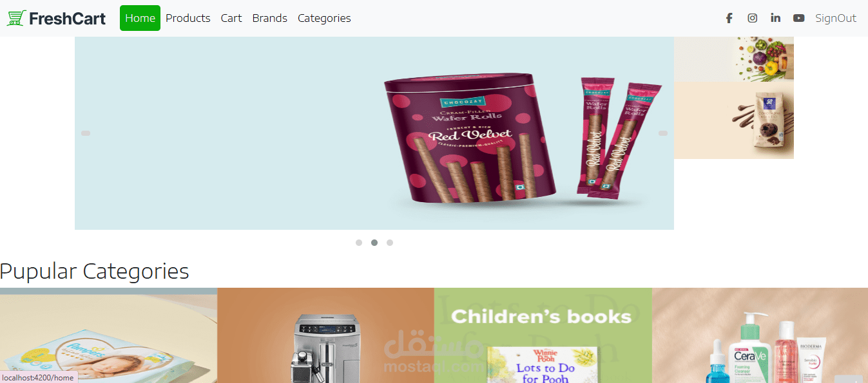Click the SignOut link

(836, 18)
